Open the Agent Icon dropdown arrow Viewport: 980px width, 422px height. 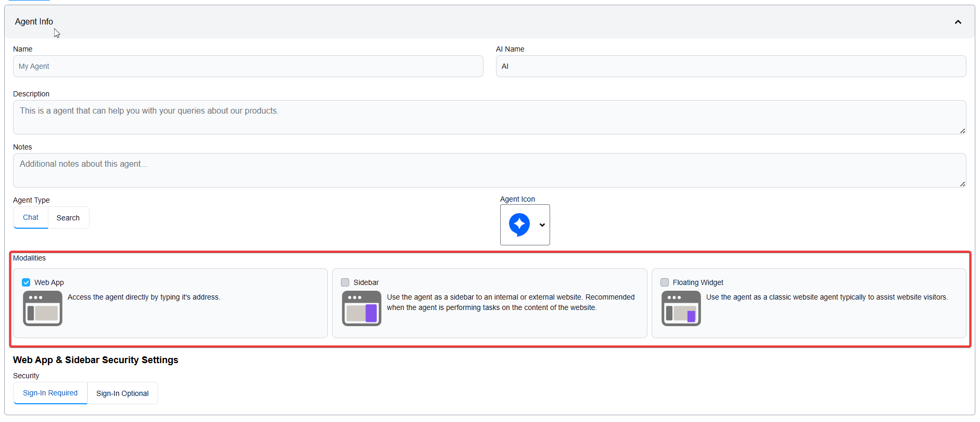pyautogui.click(x=542, y=225)
